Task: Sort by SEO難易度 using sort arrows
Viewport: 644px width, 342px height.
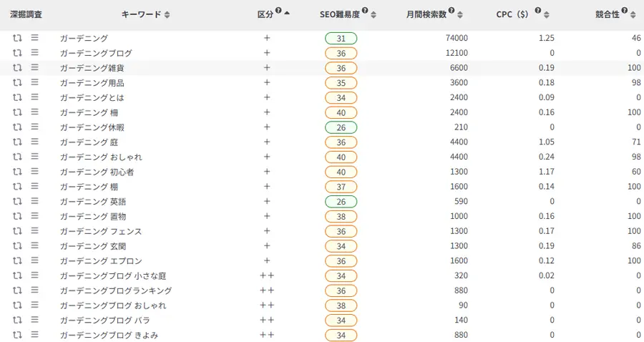Action: (374, 14)
